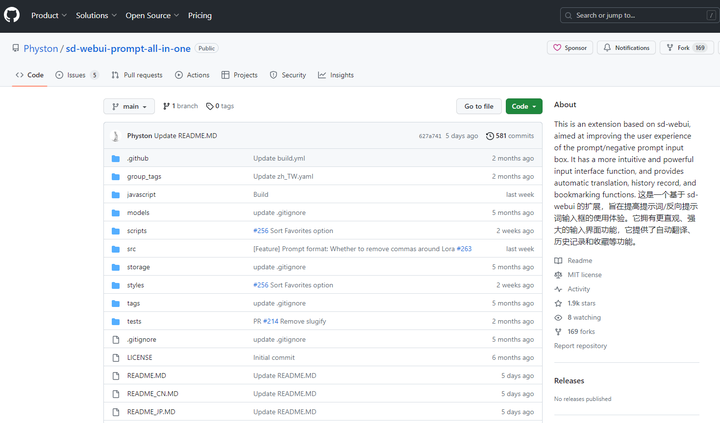The image size is (720, 423).
Task: Open the Product dropdown menu
Action: 49,16
